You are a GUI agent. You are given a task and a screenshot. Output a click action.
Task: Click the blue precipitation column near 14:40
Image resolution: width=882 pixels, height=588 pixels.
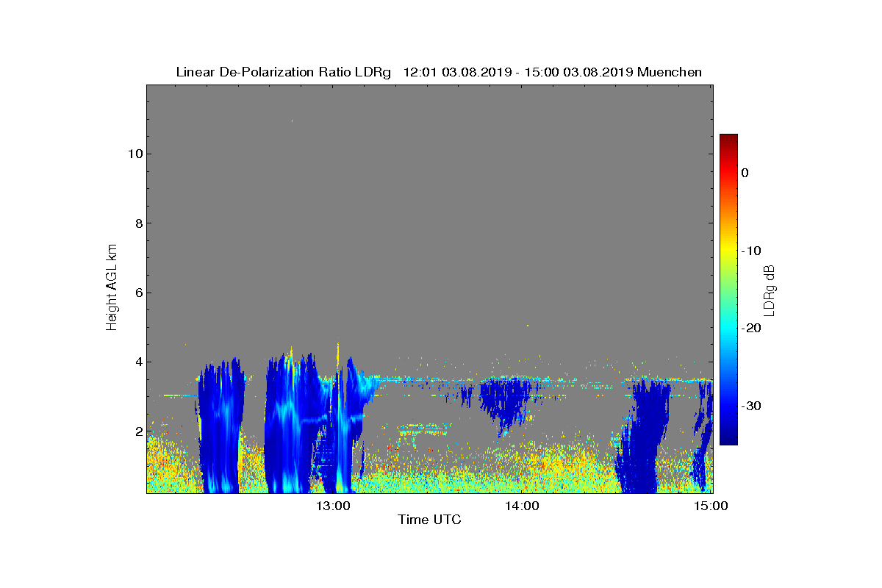pos(643,437)
